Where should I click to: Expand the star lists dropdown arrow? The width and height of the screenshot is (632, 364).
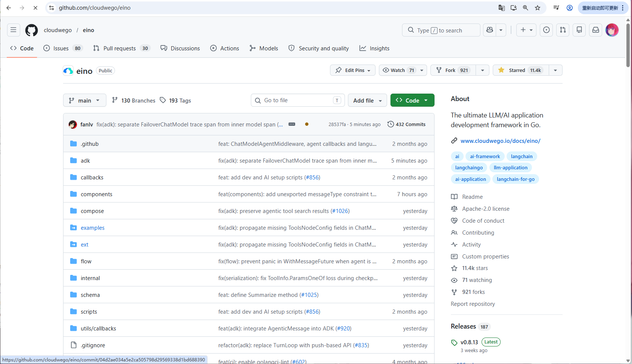(555, 70)
